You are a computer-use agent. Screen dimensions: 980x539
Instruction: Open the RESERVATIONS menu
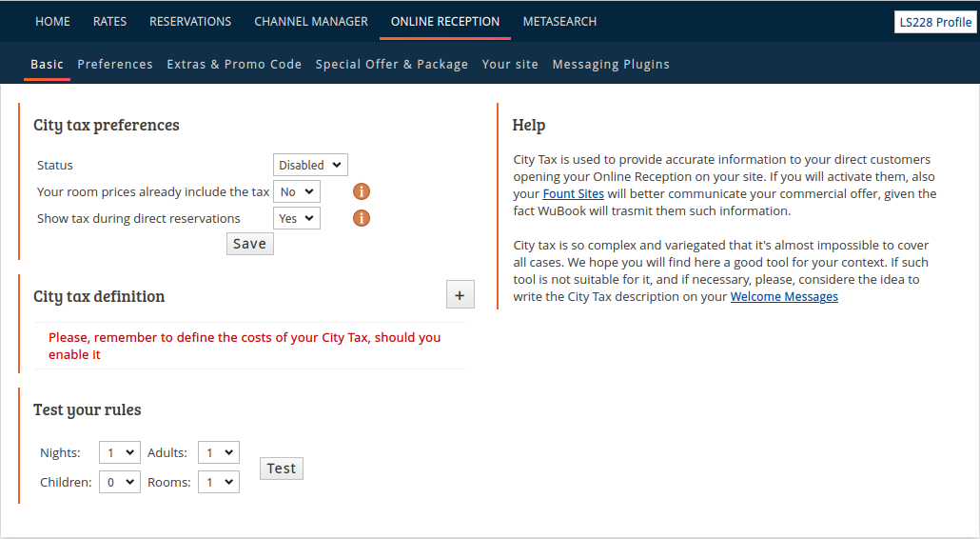(x=190, y=21)
